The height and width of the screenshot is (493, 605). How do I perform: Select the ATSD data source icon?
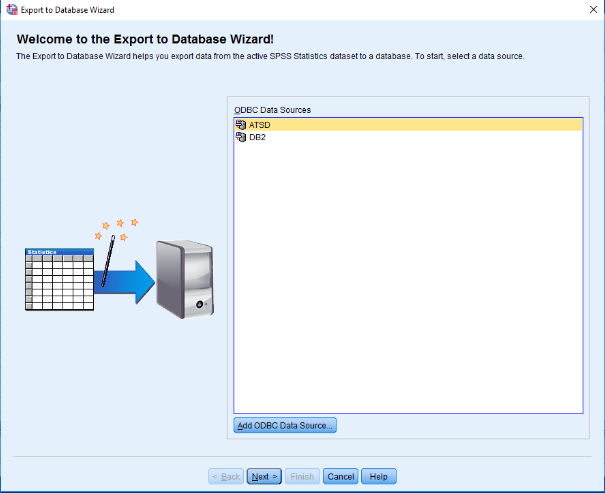tap(241, 125)
